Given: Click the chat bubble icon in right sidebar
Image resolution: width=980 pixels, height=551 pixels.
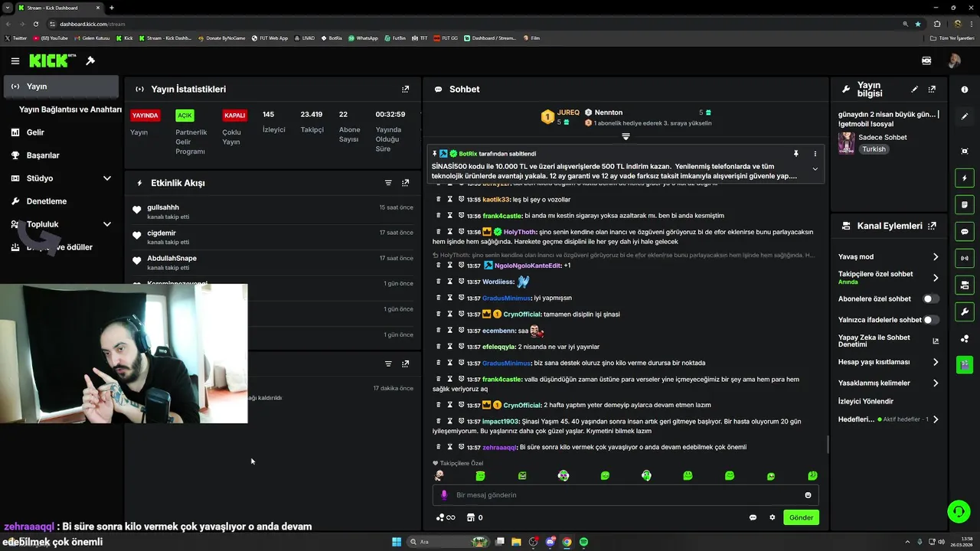Looking at the screenshot, I should click(964, 232).
